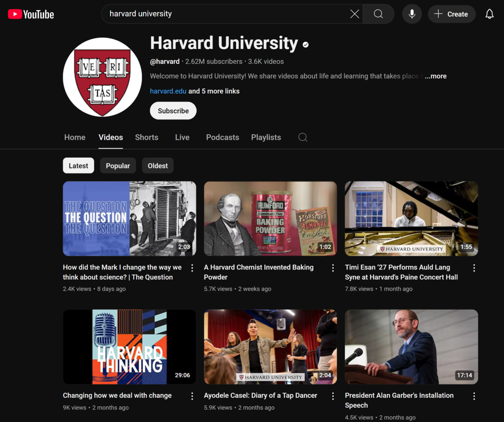504x422 pixels.
Task: Open options for President Garber's Installation Speech video
Action: click(x=474, y=396)
